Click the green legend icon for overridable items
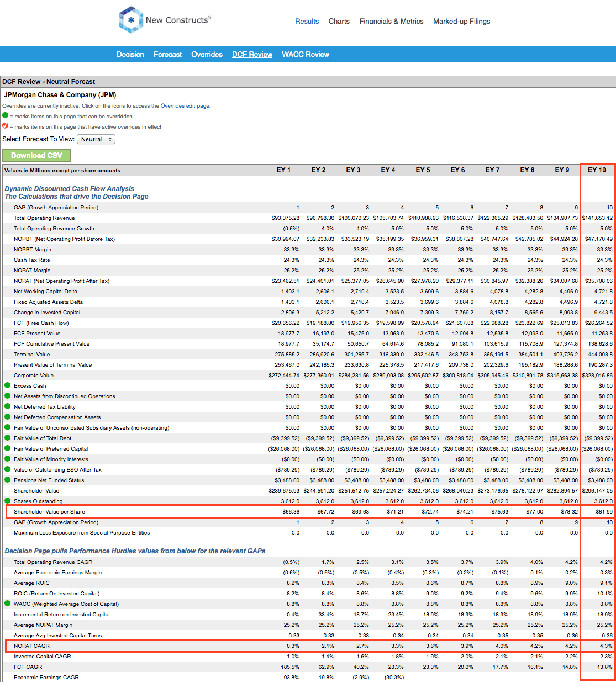This screenshot has width=616, height=682. pos(5,116)
